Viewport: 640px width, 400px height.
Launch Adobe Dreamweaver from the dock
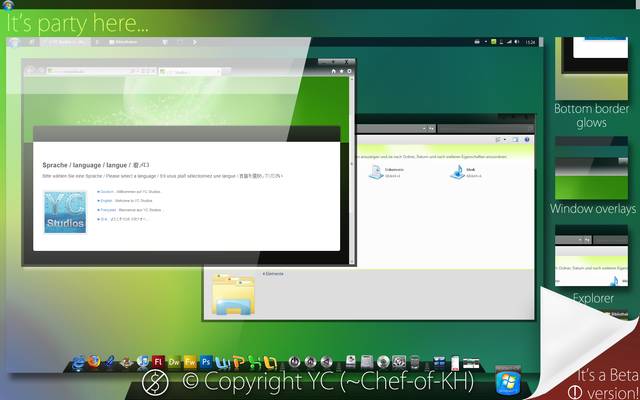click(x=174, y=361)
